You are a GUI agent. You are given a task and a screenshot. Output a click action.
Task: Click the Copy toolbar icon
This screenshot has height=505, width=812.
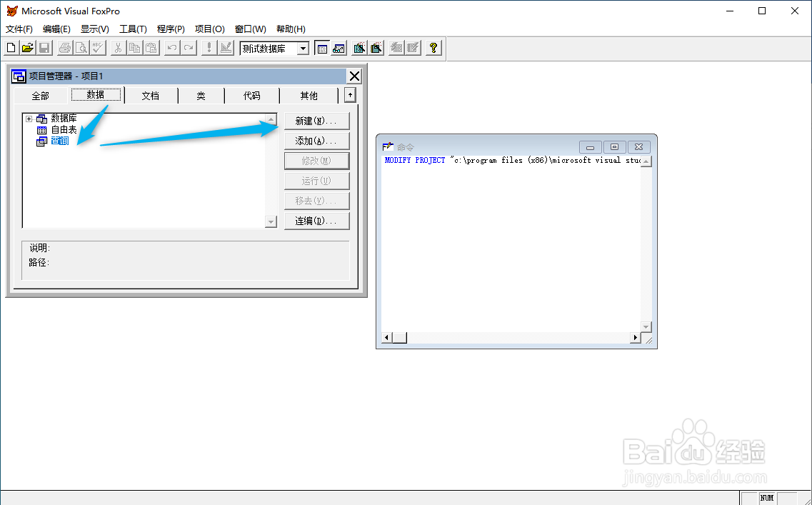tap(135, 48)
